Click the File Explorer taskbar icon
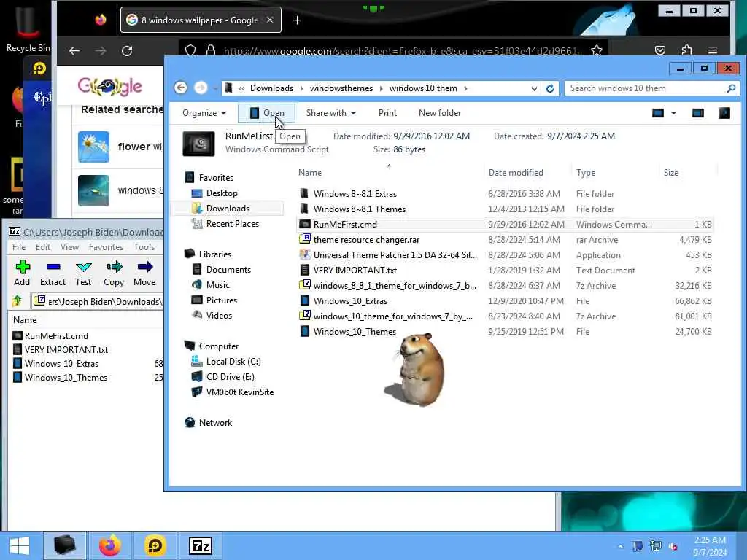This screenshot has width=747, height=560. pos(65,545)
